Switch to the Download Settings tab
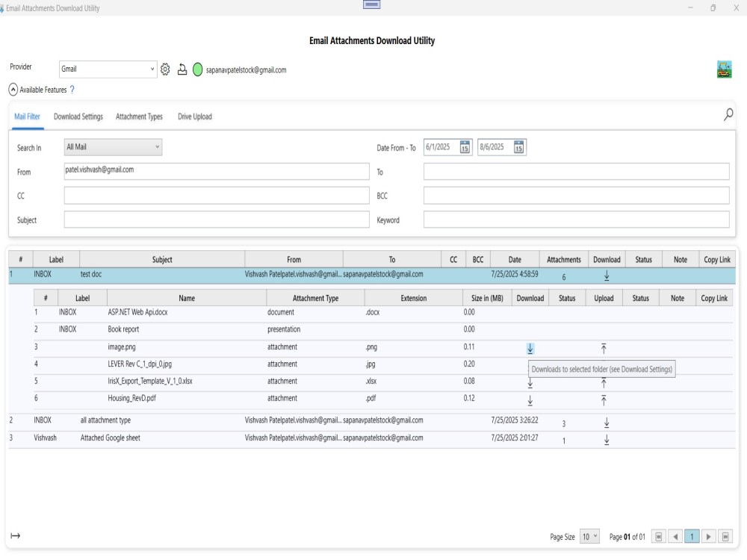This screenshot has height=560, width=747. click(x=78, y=116)
